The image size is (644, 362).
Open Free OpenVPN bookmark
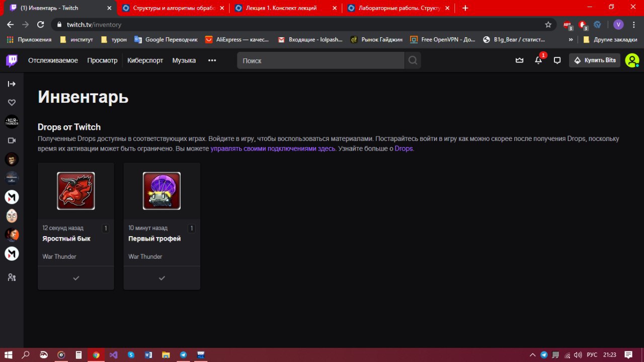[443, 39]
